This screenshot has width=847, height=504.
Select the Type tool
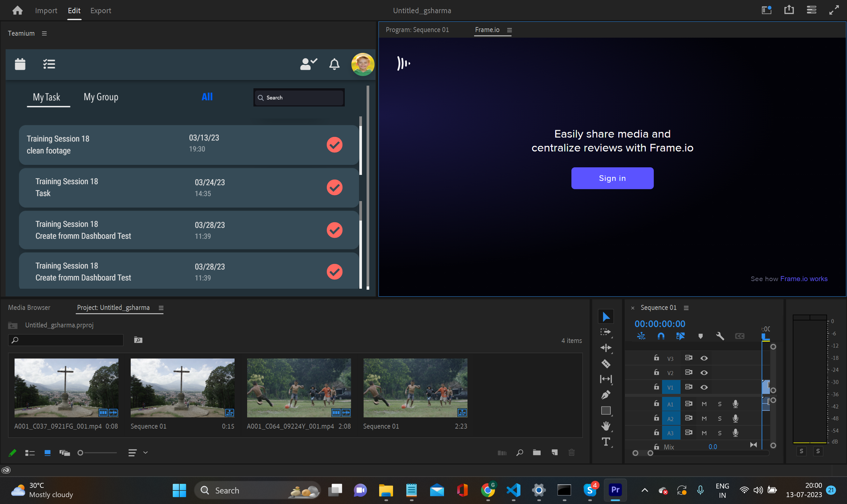tap(606, 442)
